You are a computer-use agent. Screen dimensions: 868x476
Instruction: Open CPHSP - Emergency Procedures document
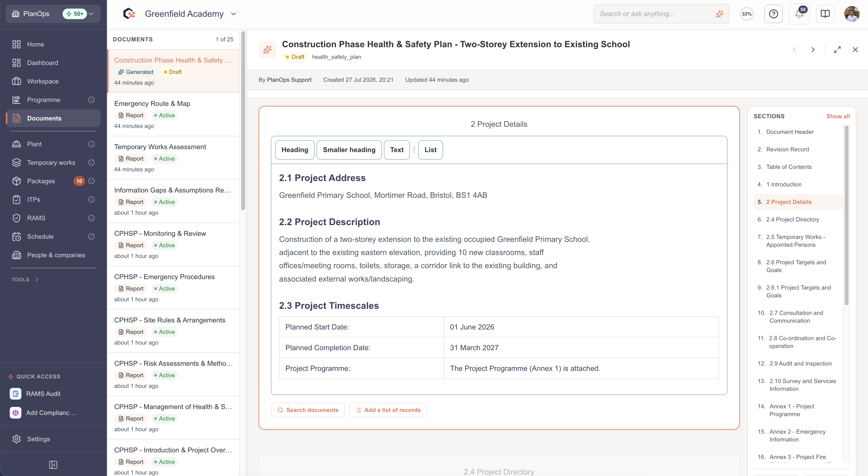pyautogui.click(x=174, y=288)
